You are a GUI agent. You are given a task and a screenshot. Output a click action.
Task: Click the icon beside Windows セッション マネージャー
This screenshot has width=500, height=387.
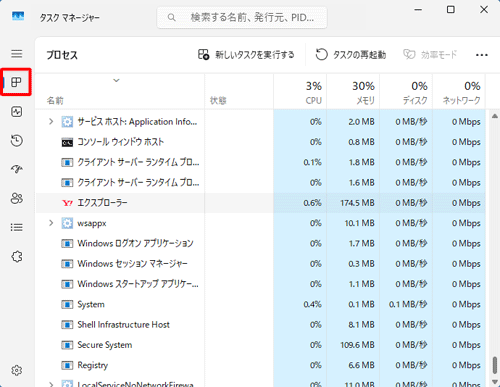tap(67, 264)
